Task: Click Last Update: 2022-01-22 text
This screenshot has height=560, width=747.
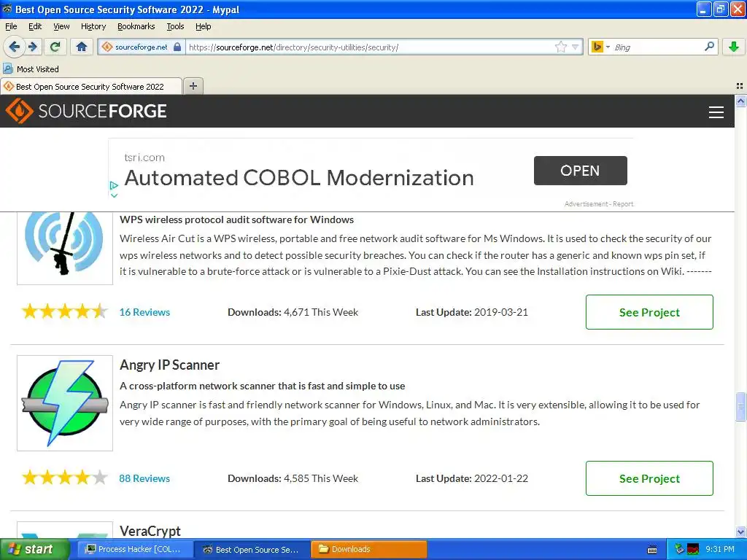Action: (472, 478)
